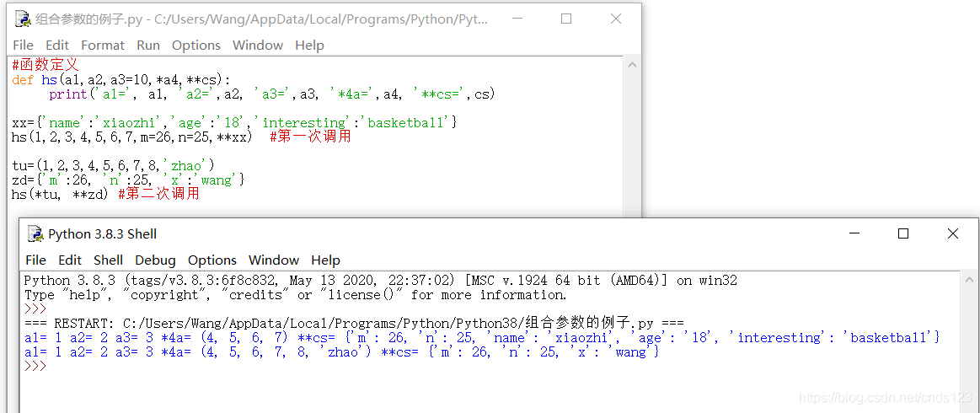Click first output line with 'basketball'
This screenshot has height=413, width=980.
[x=482, y=338]
